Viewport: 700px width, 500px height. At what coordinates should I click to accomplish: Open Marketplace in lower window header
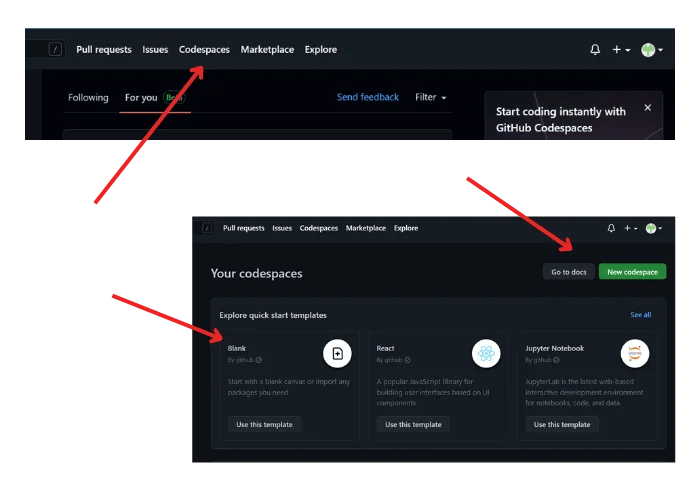point(366,228)
